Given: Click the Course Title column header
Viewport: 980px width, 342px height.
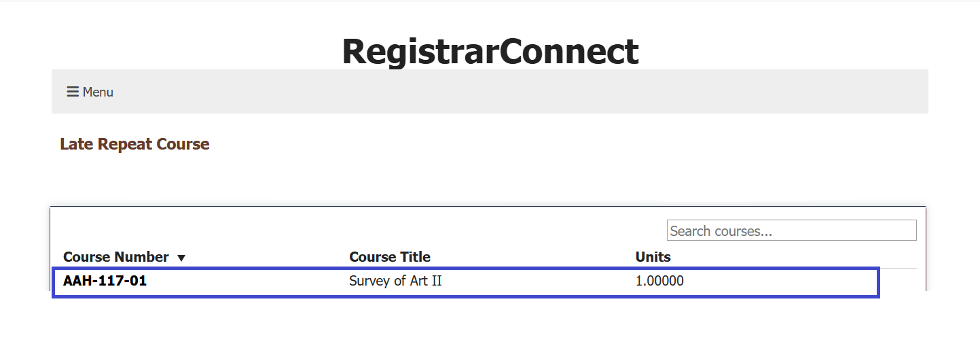Looking at the screenshot, I should point(390,257).
